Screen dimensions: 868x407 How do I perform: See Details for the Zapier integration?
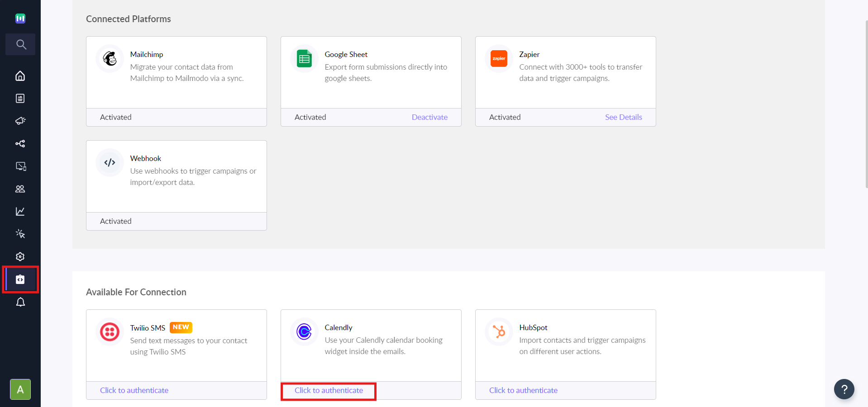point(624,117)
